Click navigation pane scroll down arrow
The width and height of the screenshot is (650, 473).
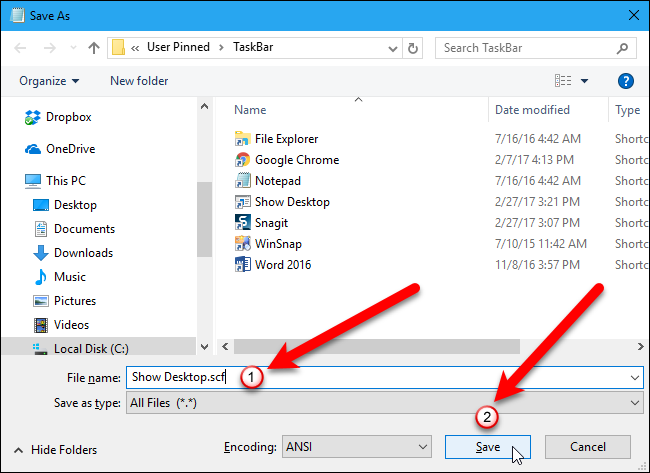tap(204, 347)
